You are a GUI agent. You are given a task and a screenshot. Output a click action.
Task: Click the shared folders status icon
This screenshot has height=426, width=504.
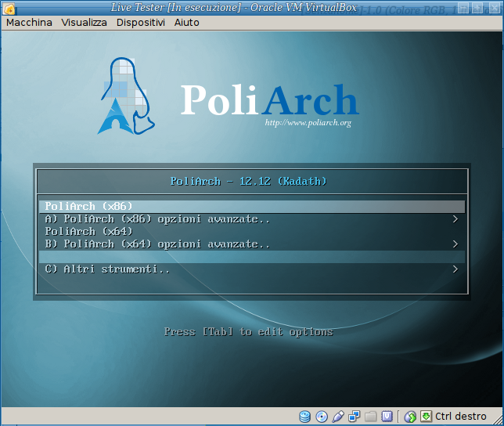[371, 417]
